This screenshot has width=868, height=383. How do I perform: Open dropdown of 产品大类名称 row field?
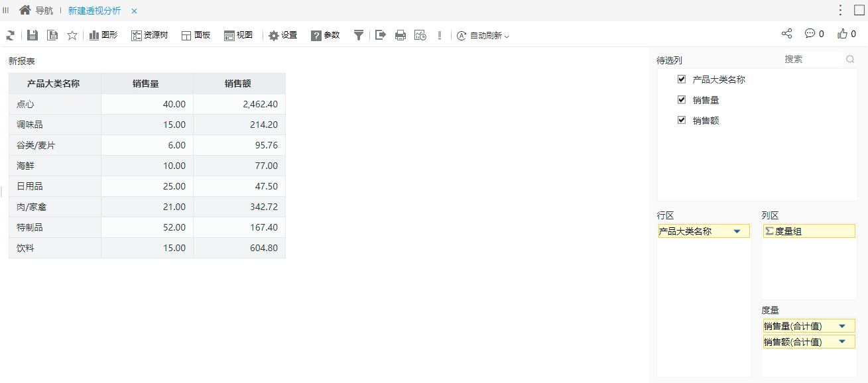coord(737,231)
